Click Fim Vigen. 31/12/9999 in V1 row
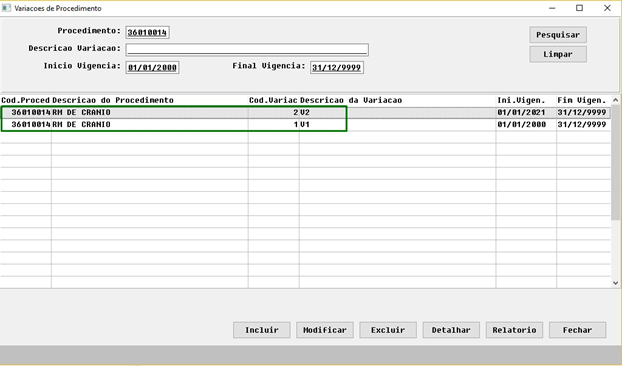Image resolution: width=622 pixels, height=366 pixels. click(584, 125)
